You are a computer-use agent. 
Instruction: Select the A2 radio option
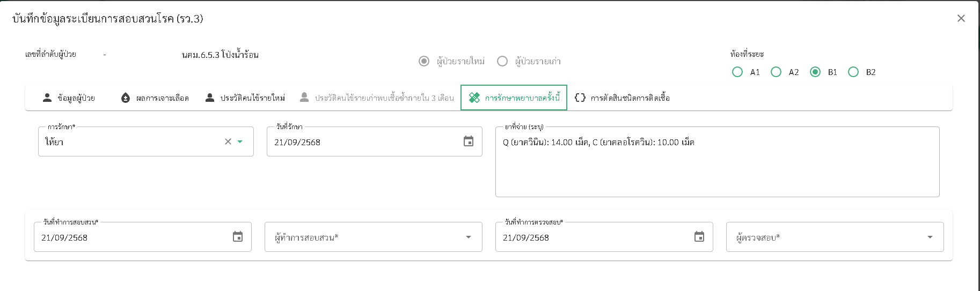[x=776, y=72]
